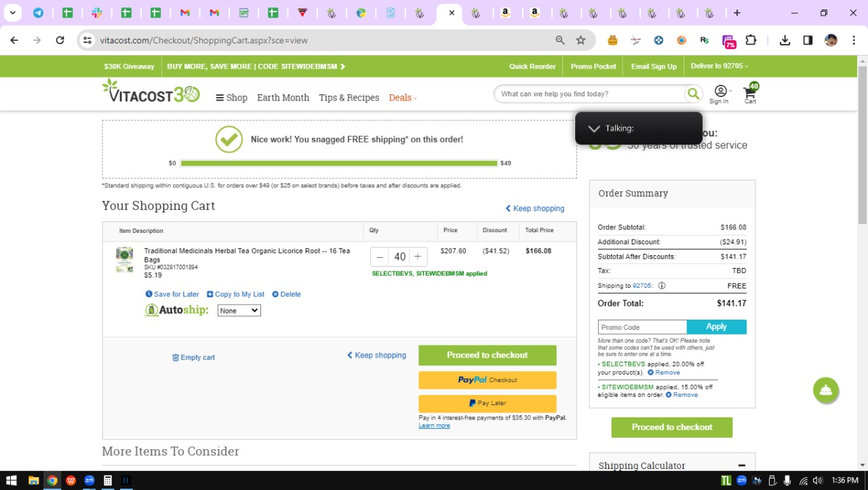
Task: Click the green floating bell button
Action: (826, 390)
